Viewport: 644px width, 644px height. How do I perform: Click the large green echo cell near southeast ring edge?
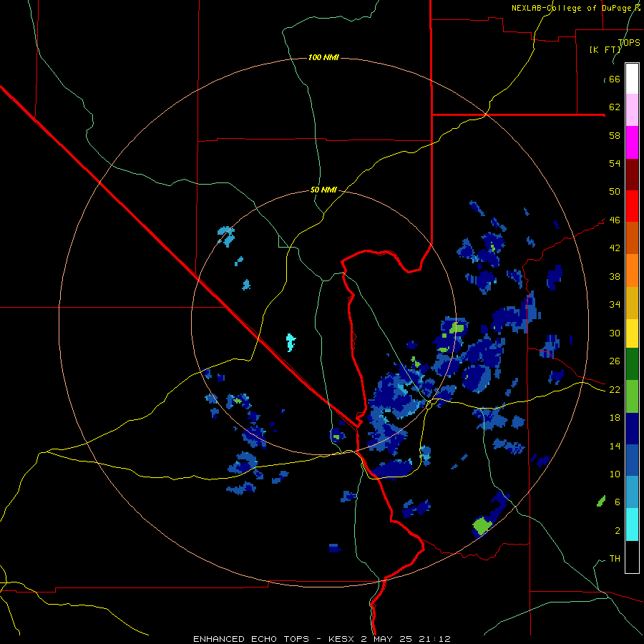(482, 526)
